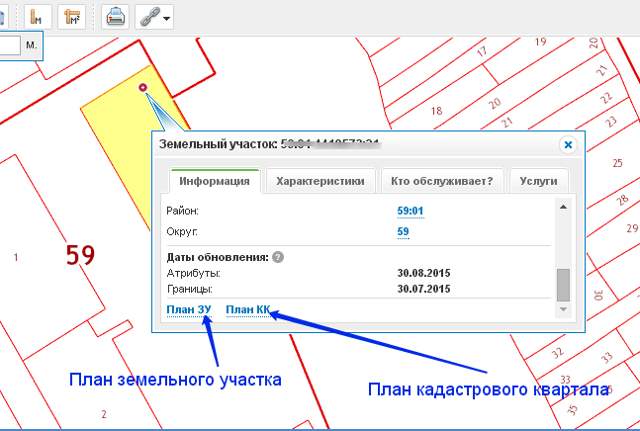The image size is (640, 431).
Task: Click the Атрибуты label text
Action: click(x=193, y=273)
